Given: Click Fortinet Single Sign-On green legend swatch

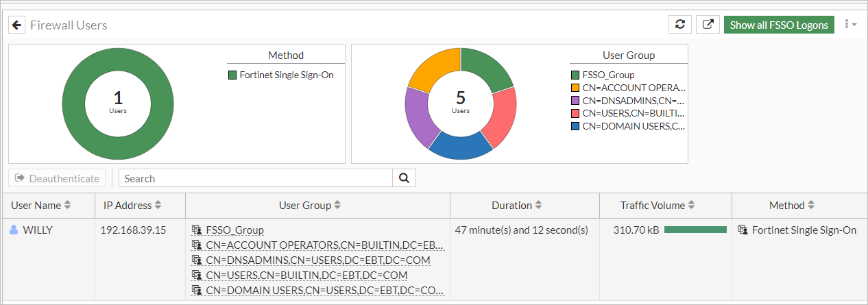Looking at the screenshot, I should click(232, 75).
